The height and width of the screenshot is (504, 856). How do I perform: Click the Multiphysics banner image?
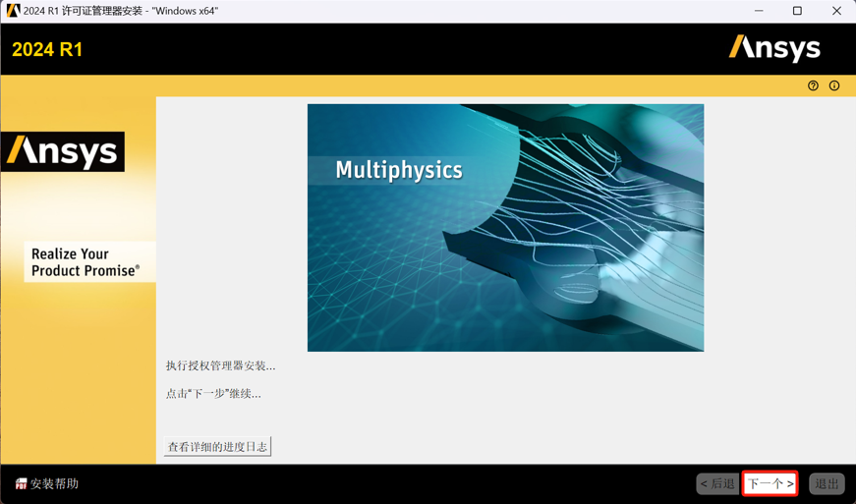click(x=505, y=228)
